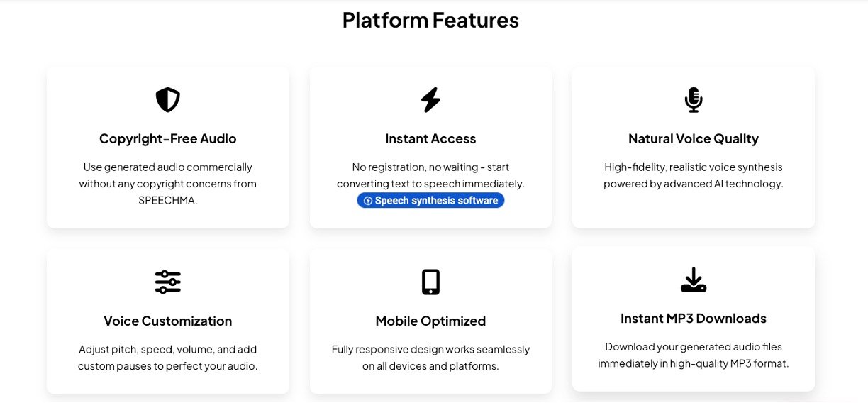The width and height of the screenshot is (868, 403).
Task: Click the Natural Voice Quality title
Action: pos(693,139)
